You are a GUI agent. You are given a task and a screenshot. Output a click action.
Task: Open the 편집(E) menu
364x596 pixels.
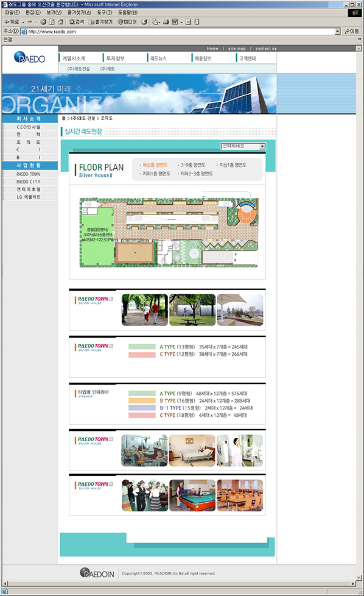pos(33,12)
